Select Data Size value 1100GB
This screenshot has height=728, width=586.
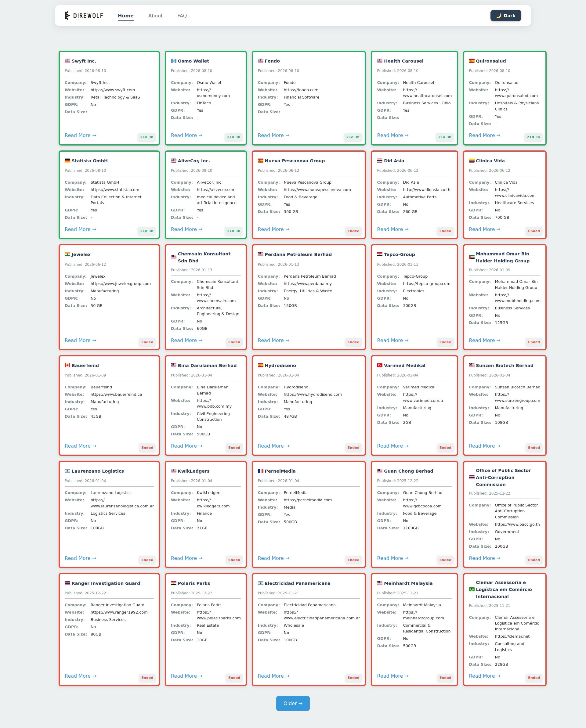pyautogui.click(x=411, y=528)
